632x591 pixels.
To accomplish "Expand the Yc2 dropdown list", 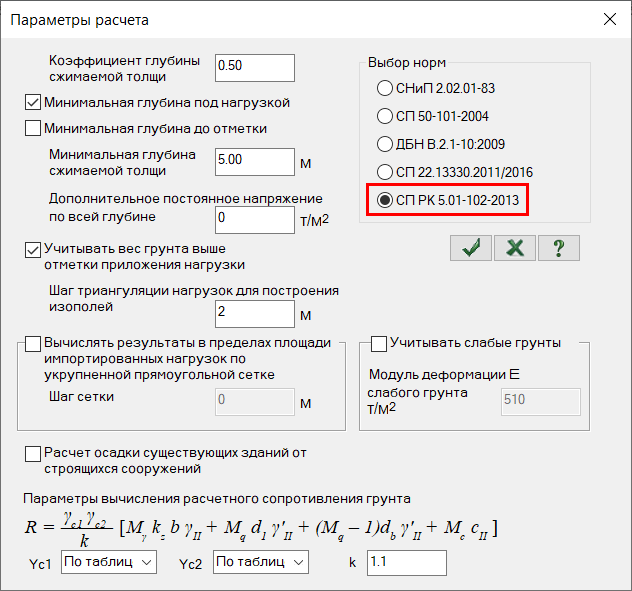I will (261, 563).
